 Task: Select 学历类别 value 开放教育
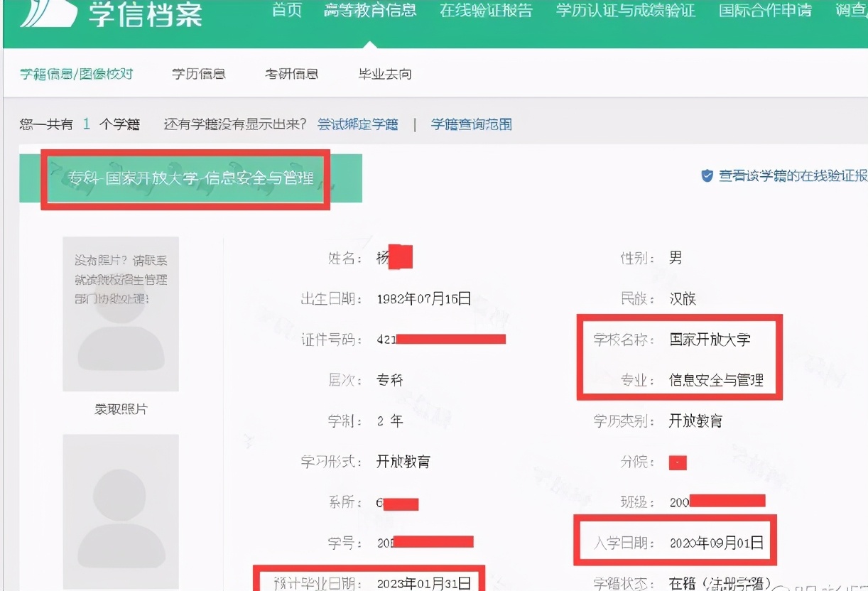click(x=696, y=421)
